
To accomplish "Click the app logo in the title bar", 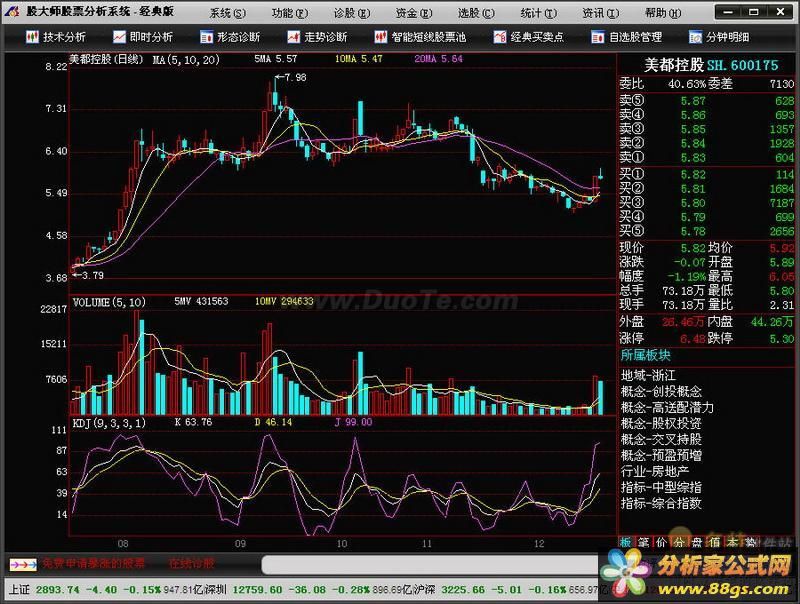I will coord(11,11).
